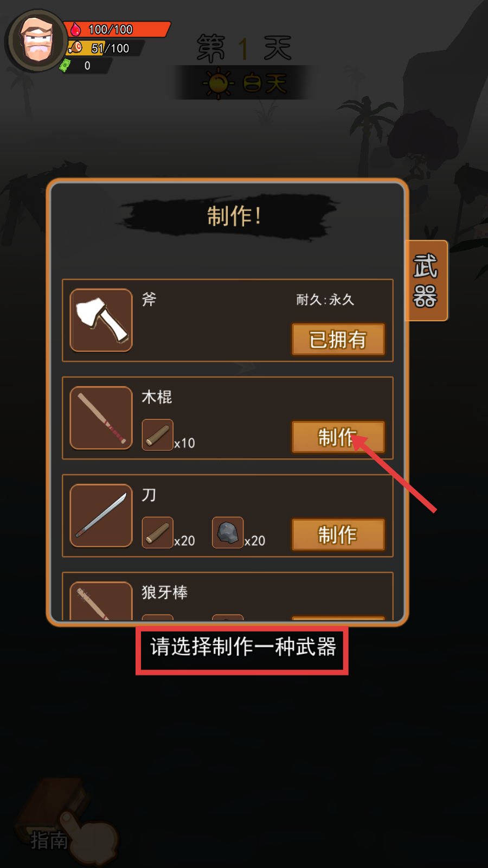This screenshot has height=868, width=488.
Task: Tap the spiked club weapon icon
Action: tap(101, 601)
